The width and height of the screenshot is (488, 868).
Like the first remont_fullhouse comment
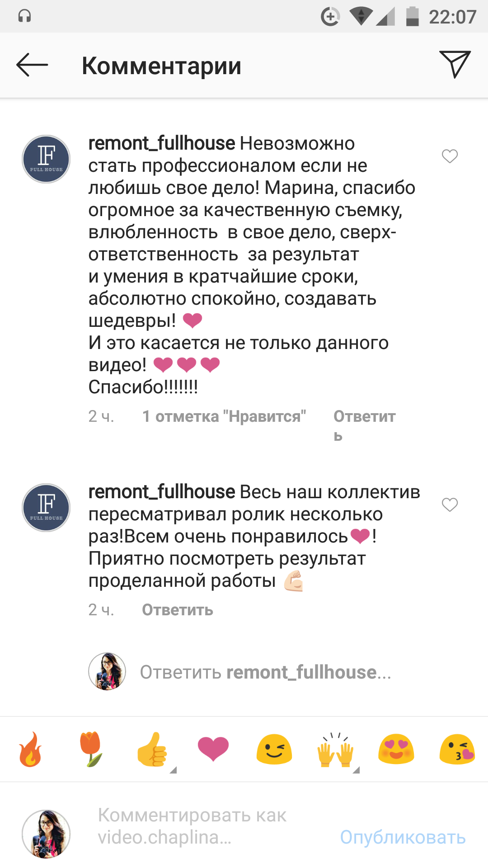450,156
